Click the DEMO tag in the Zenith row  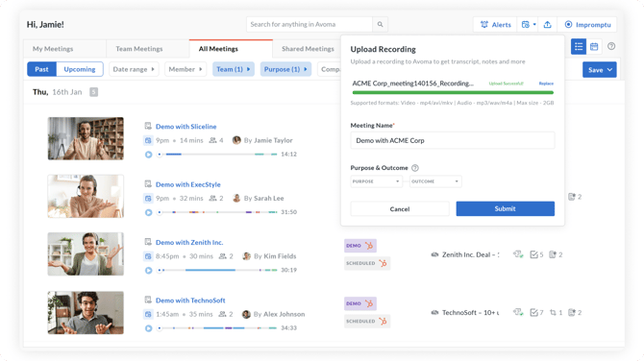360,246
